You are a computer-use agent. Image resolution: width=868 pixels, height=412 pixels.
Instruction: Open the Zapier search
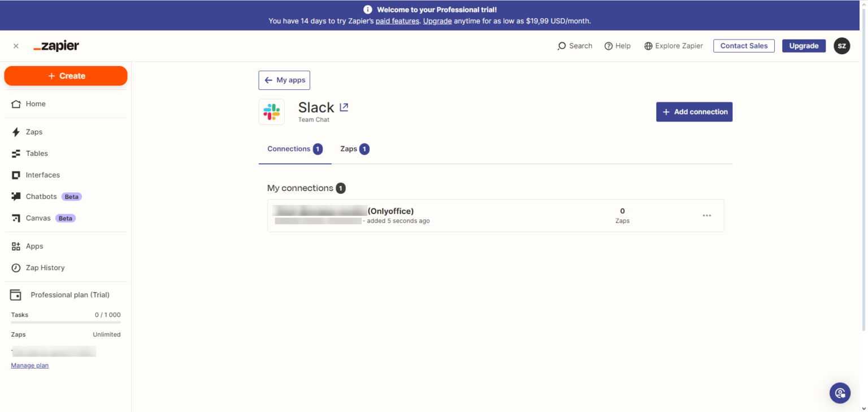[575, 46]
